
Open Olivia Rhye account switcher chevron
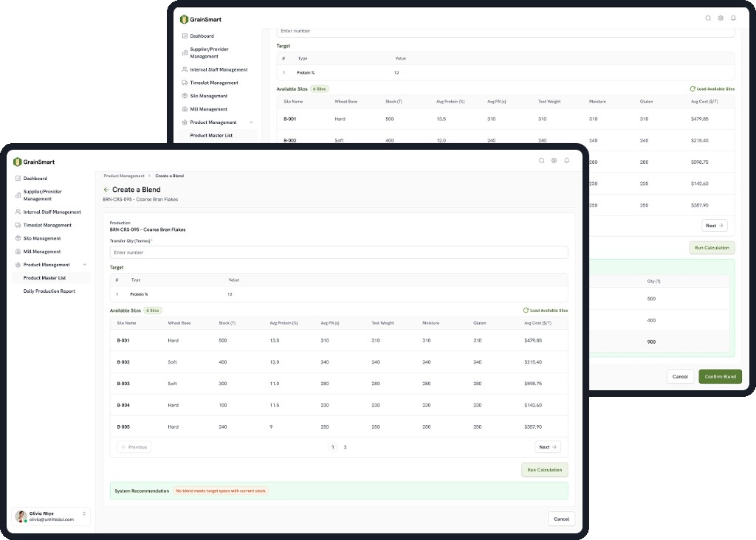84,513
